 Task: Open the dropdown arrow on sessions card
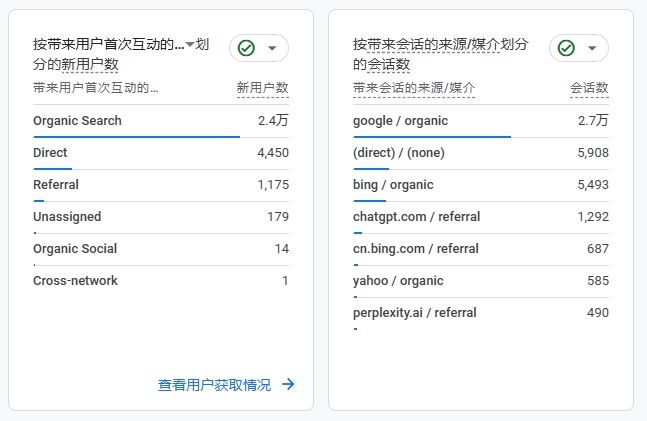click(592, 48)
